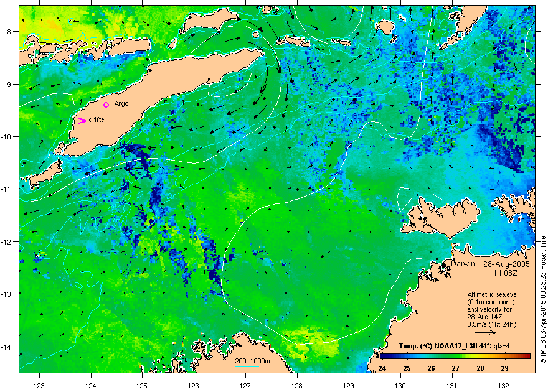Click latitude axis label -10
The image size is (548, 392).
pyautogui.click(x=7, y=136)
